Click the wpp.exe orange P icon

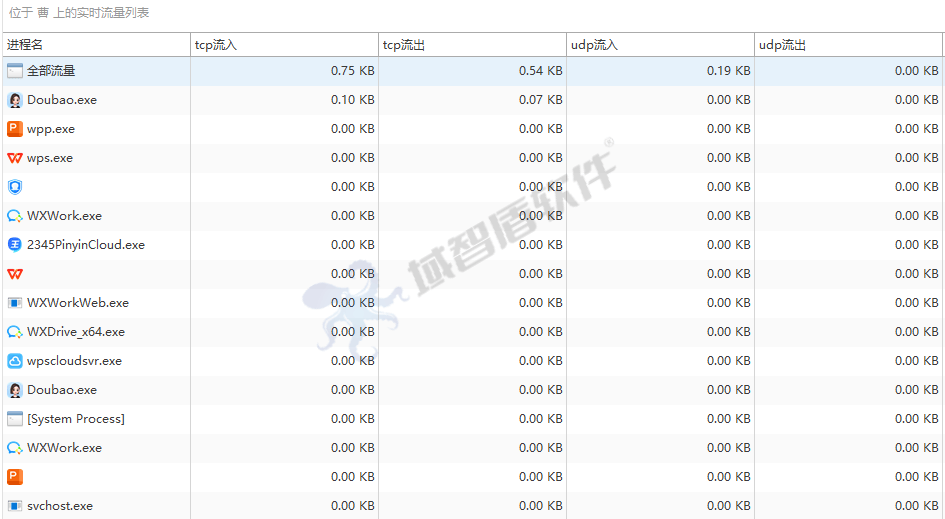pyautogui.click(x=15, y=129)
